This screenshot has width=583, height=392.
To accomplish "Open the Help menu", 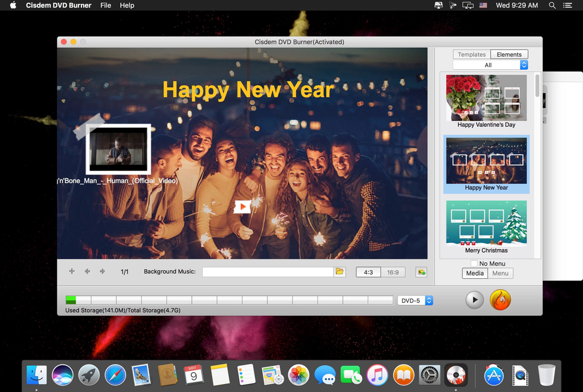I will pyautogui.click(x=127, y=5).
